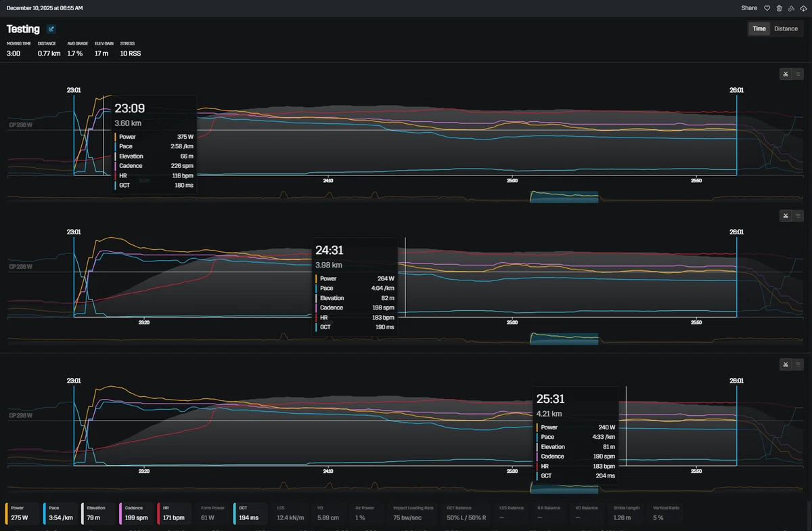Screen dimensions: 812x531
Task: Click the highlighted range in first chart minimap
Action: pos(564,196)
